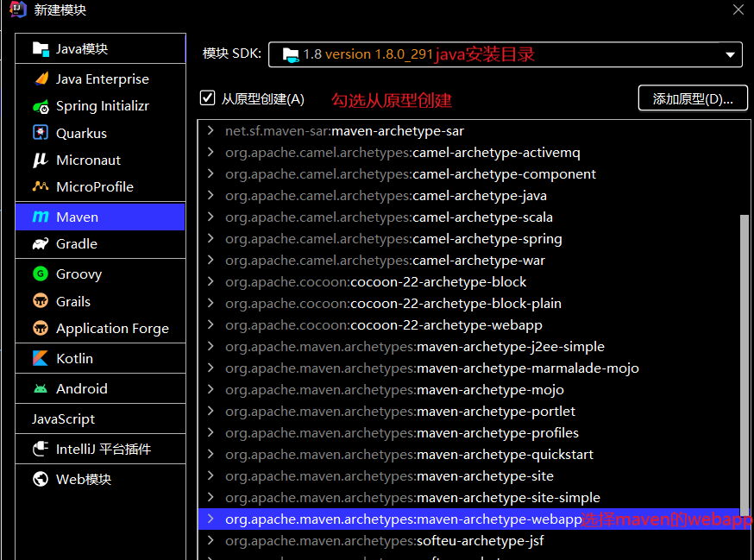Expand maven-archetype-marmalade-mojo node
The width and height of the screenshot is (754, 560).
pos(210,368)
